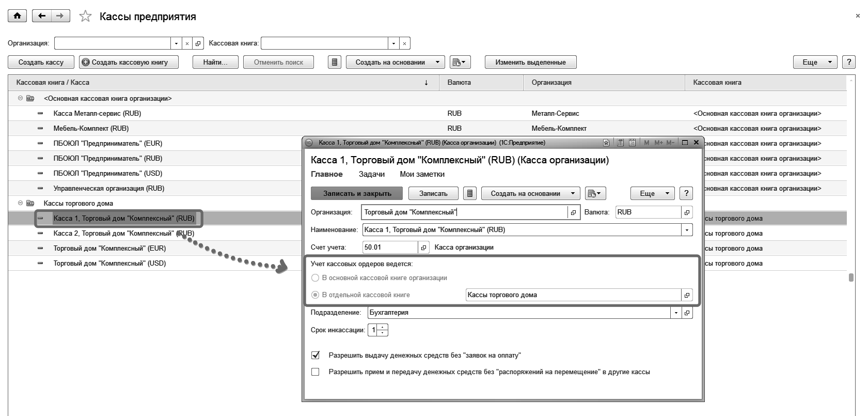Open the reports icon in the dialog toolbar
Screen dimensions: 868x416
[x=469, y=194]
